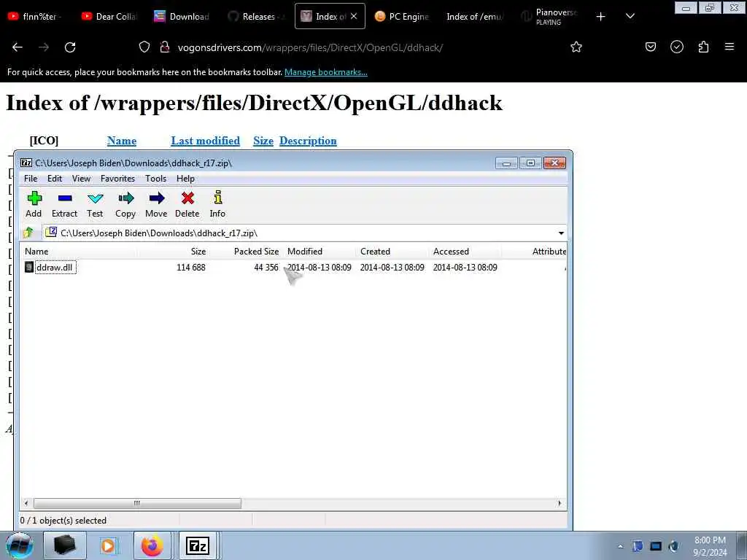Sort page listing by Name link
This screenshot has width=747, height=560.
click(122, 141)
